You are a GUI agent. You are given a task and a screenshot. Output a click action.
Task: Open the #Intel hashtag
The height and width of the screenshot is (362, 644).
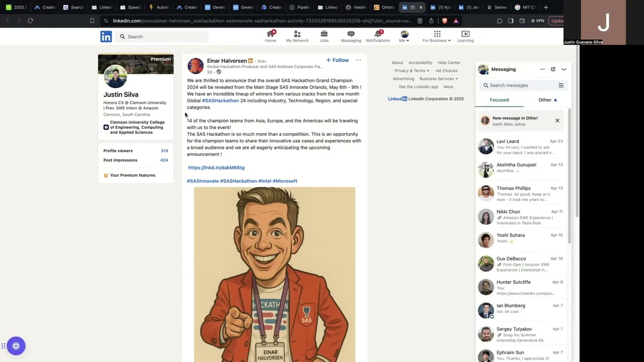[x=265, y=181]
